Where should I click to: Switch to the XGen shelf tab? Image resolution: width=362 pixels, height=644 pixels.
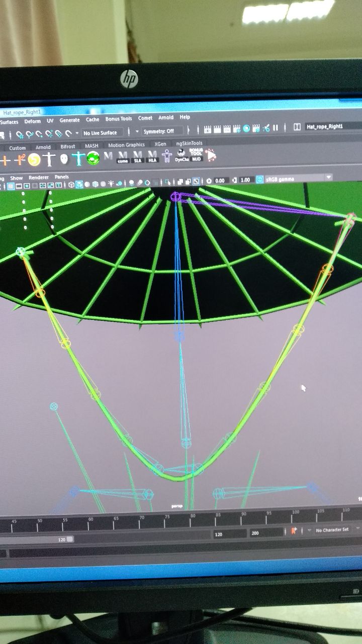(160, 144)
